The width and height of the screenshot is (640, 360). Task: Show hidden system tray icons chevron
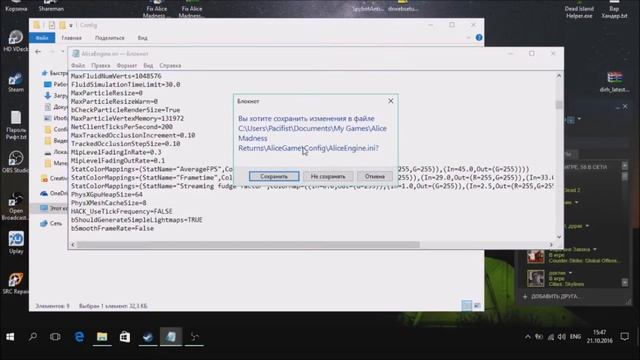click(527, 337)
